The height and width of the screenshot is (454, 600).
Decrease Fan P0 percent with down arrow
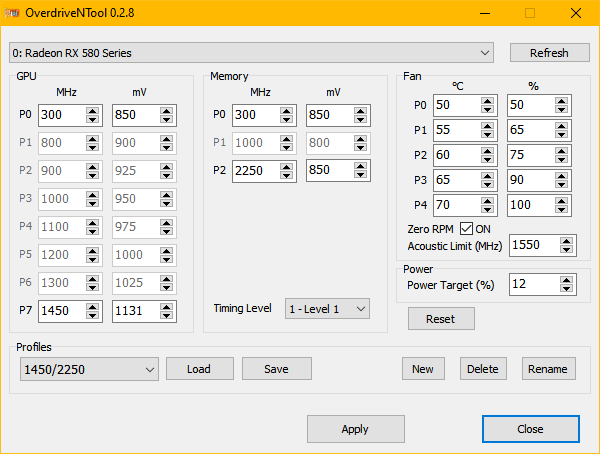[x=561, y=109]
